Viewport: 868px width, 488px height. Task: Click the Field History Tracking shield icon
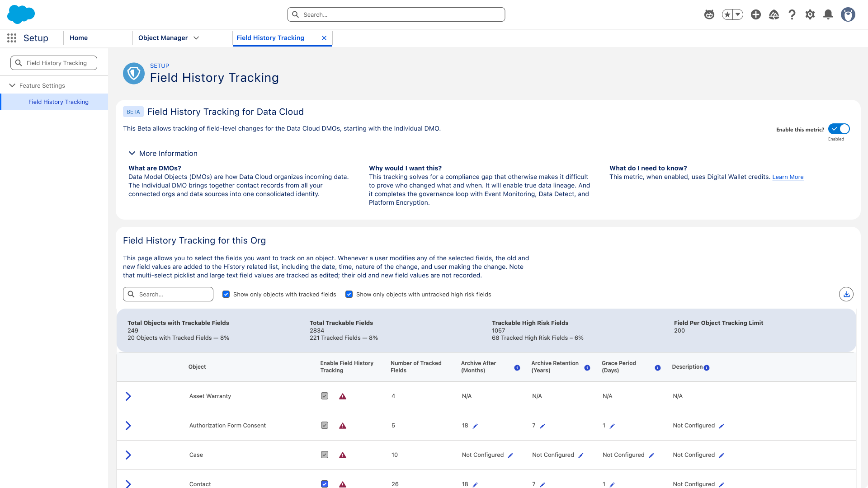[134, 73]
